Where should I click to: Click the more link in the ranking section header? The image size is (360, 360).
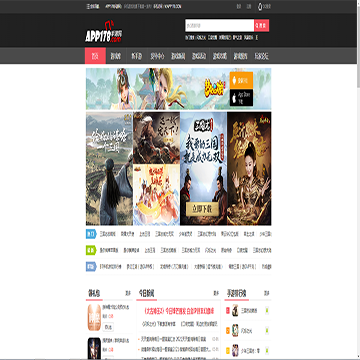point(267,293)
